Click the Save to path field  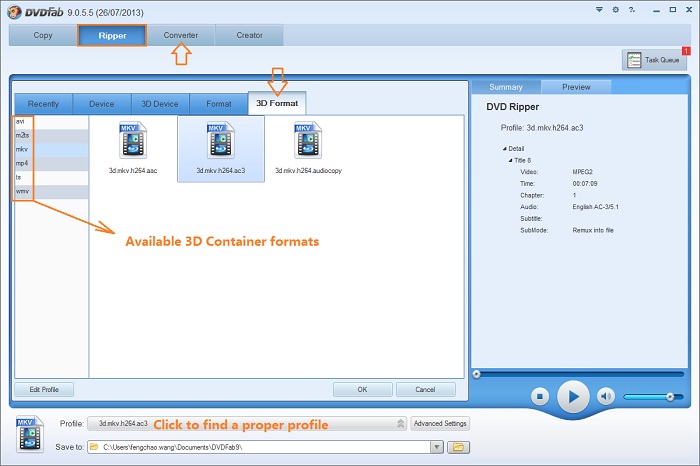259,447
